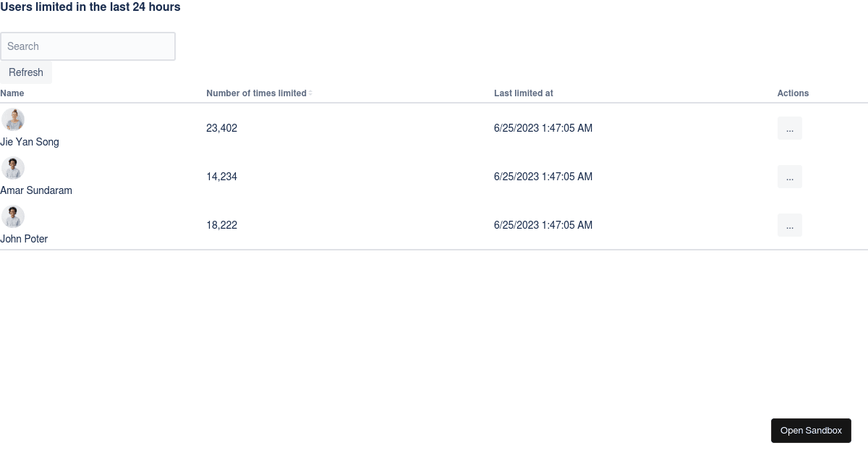Select the Jie Yan Song name text

(x=30, y=142)
